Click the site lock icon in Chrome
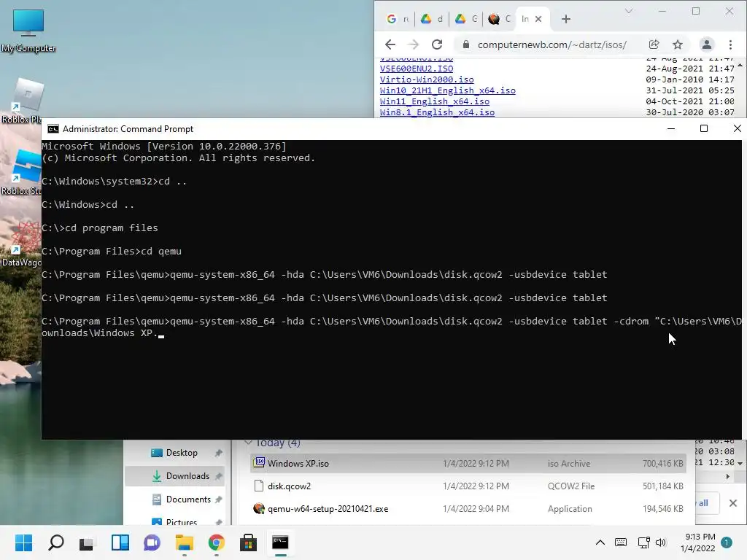 [466, 44]
